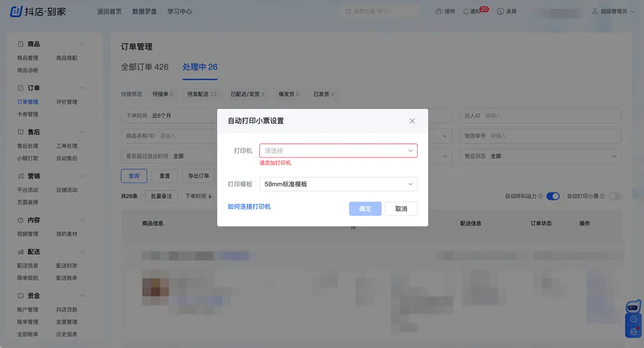
Task: Open 配送信息 in the sidebar
Action: [x=28, y=266]
